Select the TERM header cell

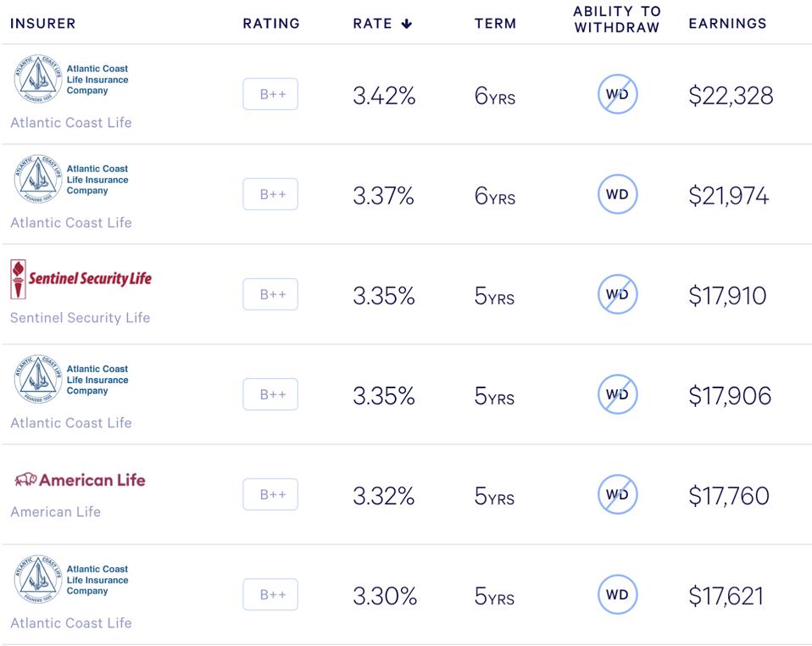pos(495,24)
